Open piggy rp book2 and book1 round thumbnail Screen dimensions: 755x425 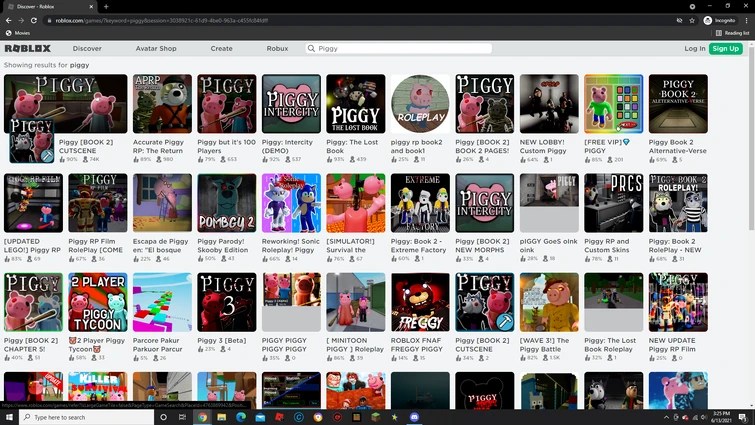420,103
